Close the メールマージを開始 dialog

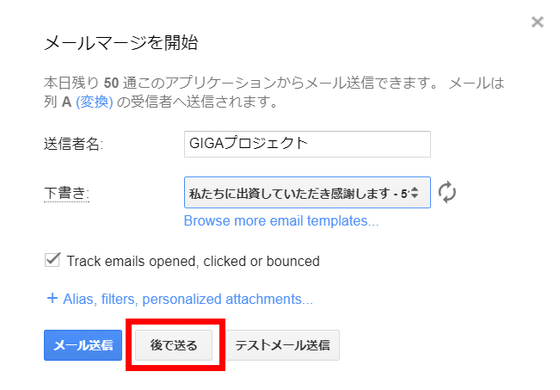coord(537,22)
